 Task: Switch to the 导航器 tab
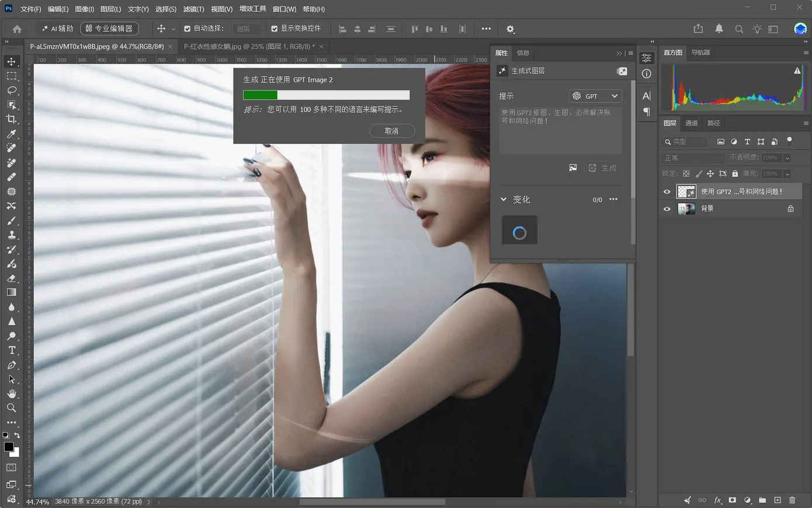701,53
